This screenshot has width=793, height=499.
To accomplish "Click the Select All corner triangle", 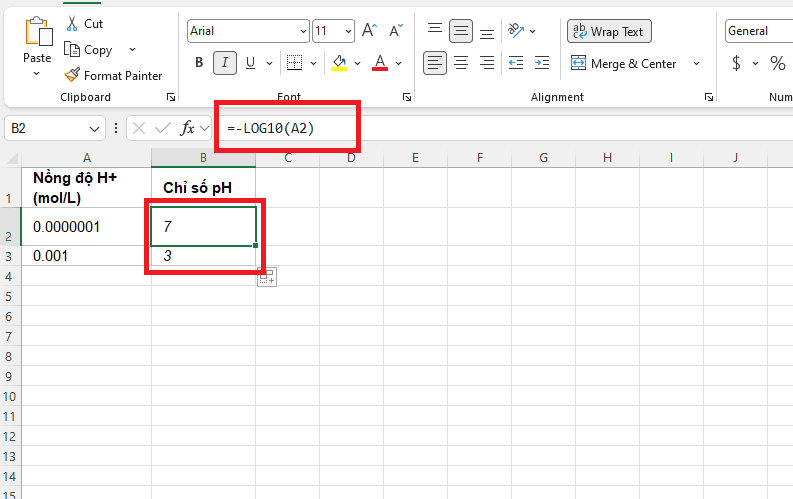I will pos(12,159).
